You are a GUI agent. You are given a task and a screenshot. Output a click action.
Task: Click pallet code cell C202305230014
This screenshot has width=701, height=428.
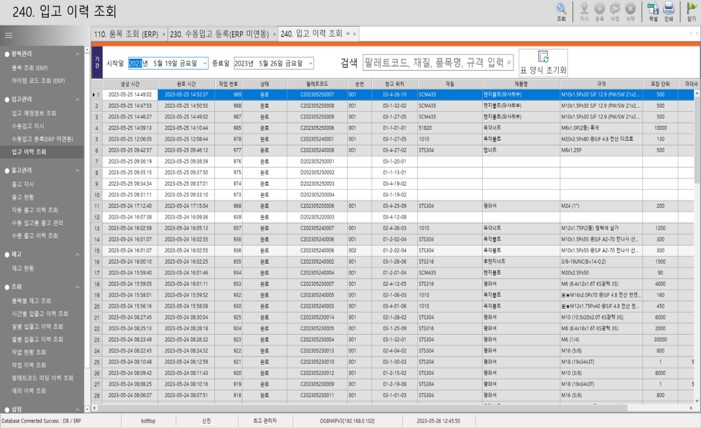coord(317,318)
